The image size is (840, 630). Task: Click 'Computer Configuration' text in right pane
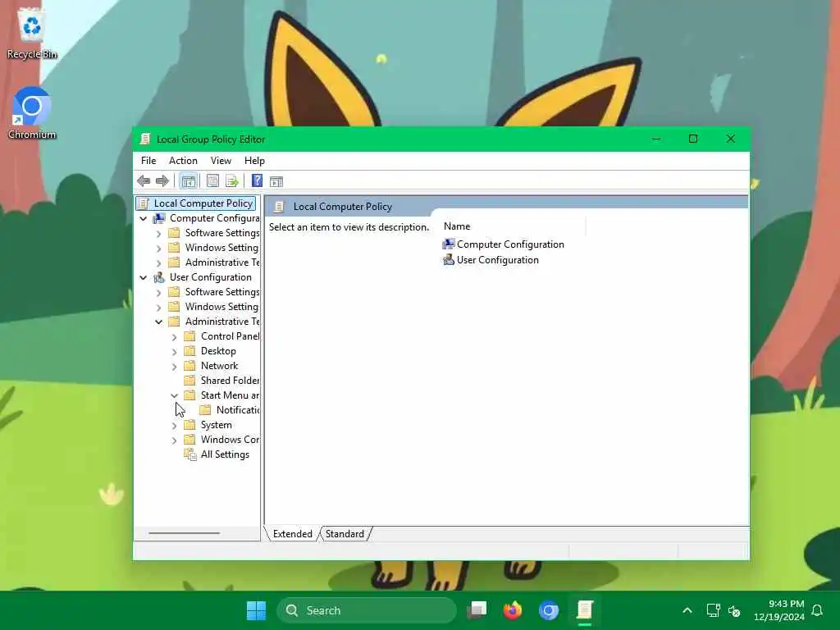tap(510, 244)
